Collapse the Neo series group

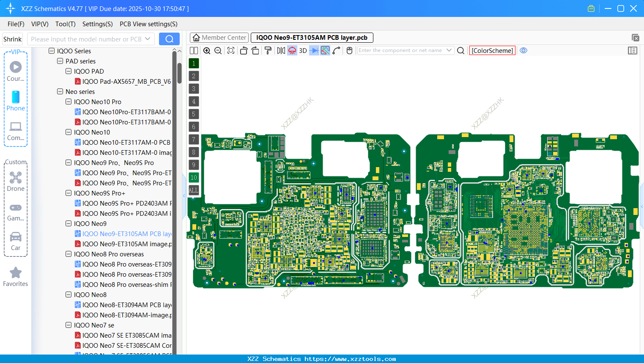pyautogui.click(x=60, y=91)
